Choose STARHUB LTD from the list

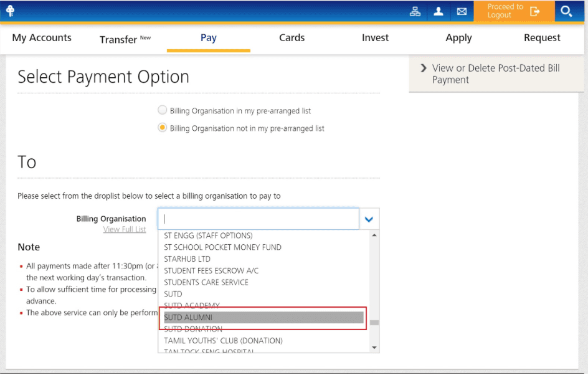(187, 259)
